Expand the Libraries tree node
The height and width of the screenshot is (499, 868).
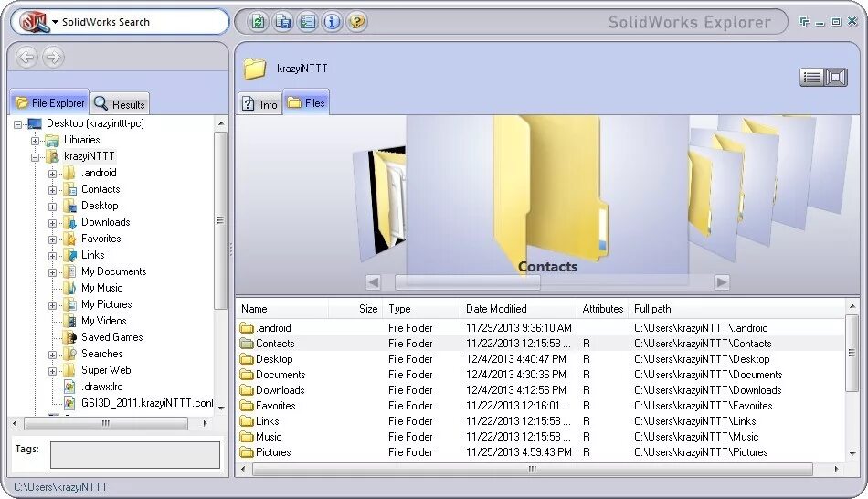pos(35,141)
